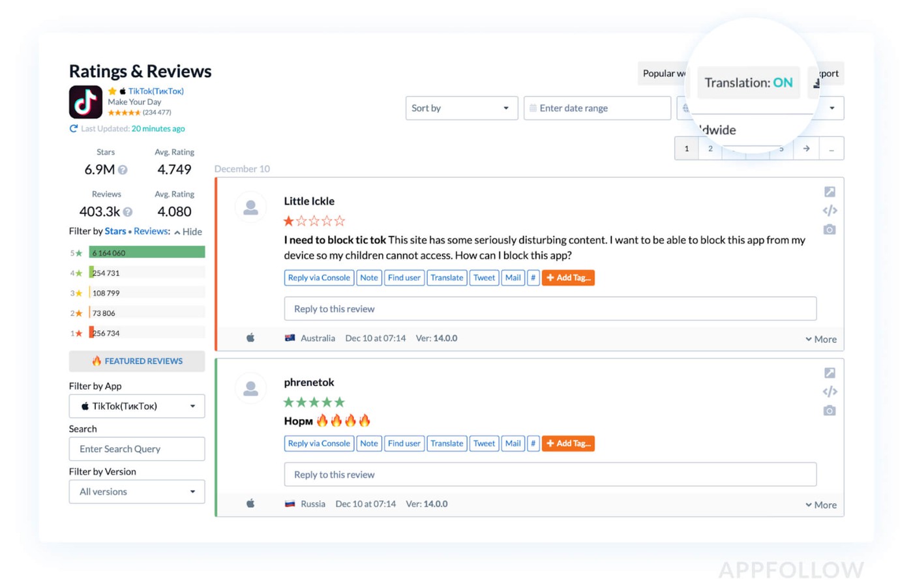
Task: Click the TikTok app icon
Action: click(x=85, y=102)
